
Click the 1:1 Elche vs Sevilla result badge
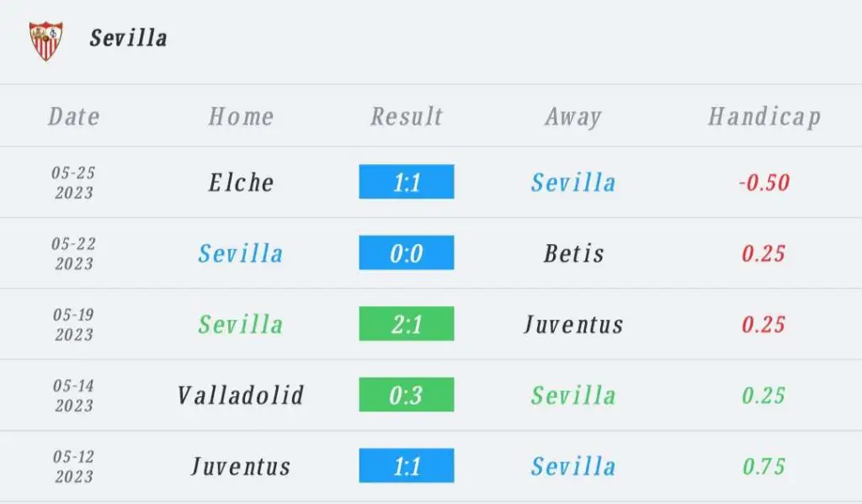407,182
